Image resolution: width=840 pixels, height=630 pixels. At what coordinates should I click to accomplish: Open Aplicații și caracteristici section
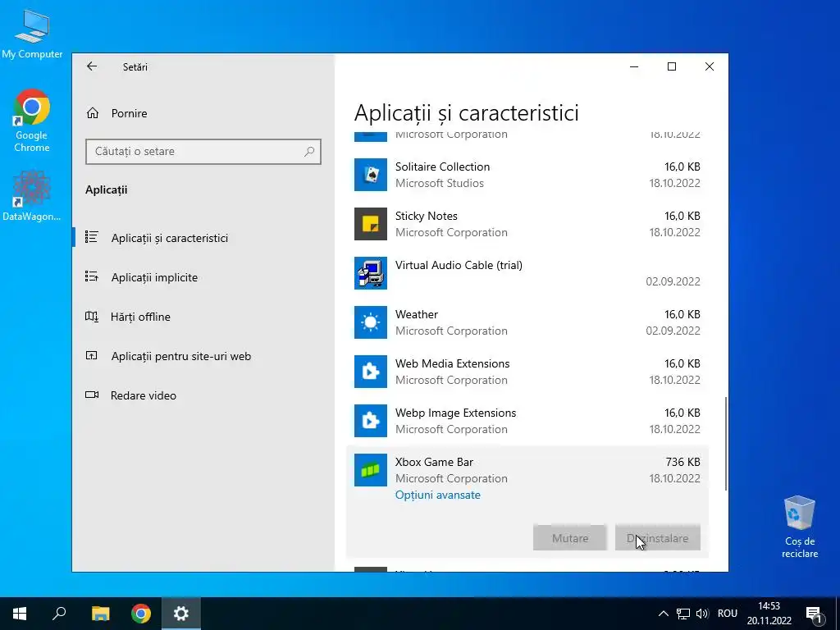(x=170, y=238)
